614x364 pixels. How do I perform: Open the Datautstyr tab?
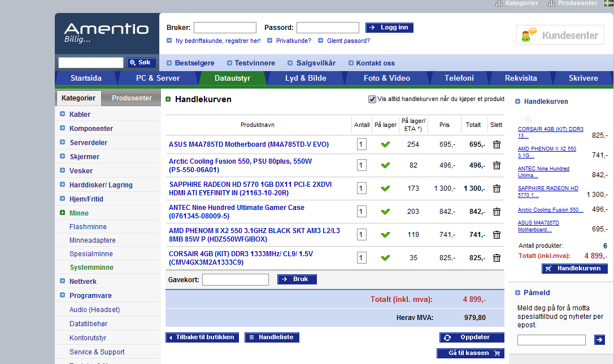pos(233,78)
